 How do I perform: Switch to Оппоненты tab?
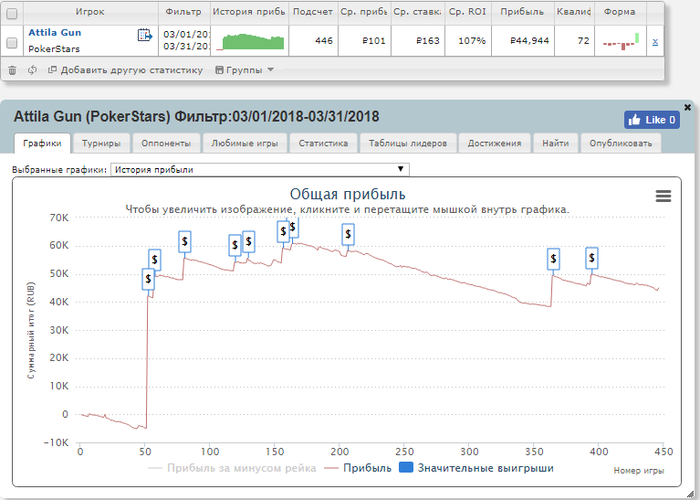[166, 143]
